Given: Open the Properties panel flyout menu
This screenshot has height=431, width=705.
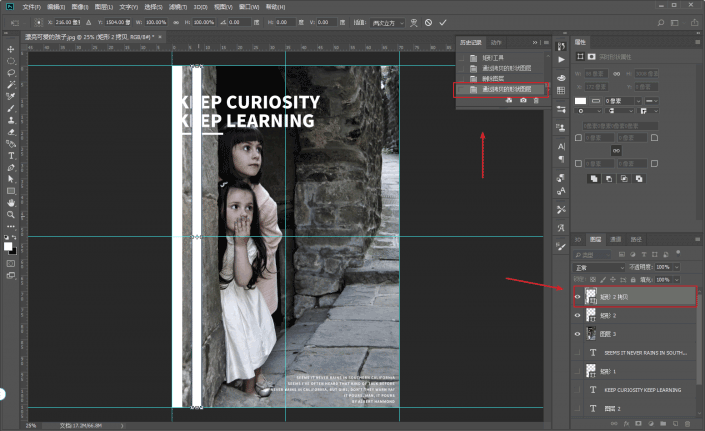Looking at the screenshot, I should 698,42.
